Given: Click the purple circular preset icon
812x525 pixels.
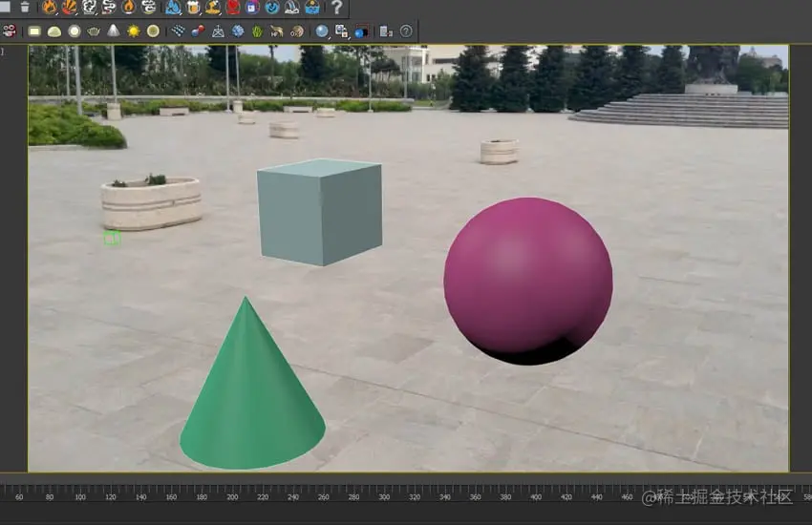Looking at the screenshot, I should pos(253,7).
